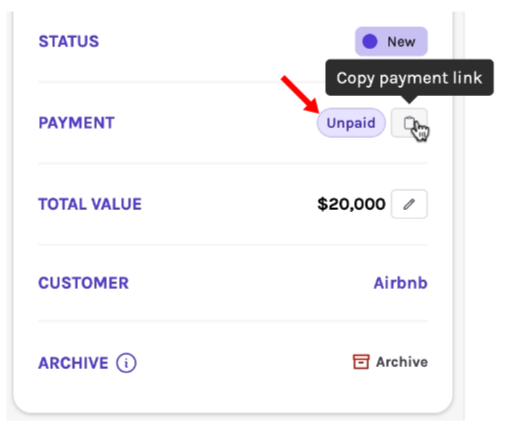The width and height of the screenshot is (507, 430).
Task: Open the Airbnb customer link
Action: [400, 283]
